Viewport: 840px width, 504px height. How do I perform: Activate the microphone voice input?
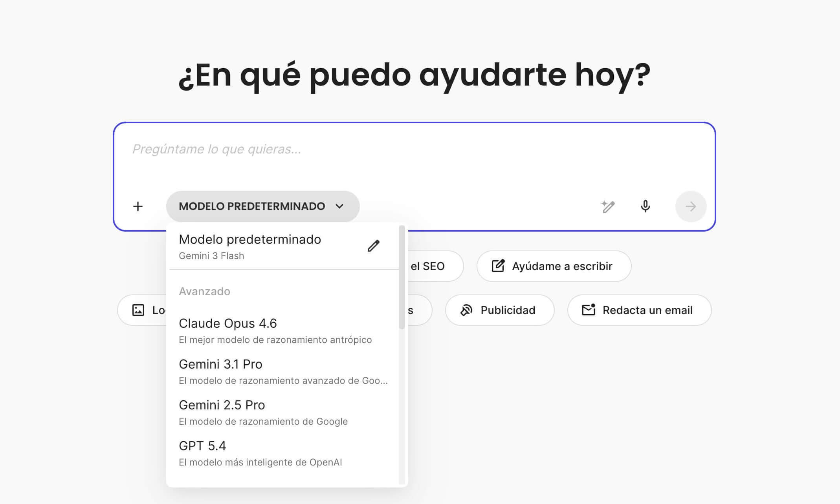click(645, 206)
